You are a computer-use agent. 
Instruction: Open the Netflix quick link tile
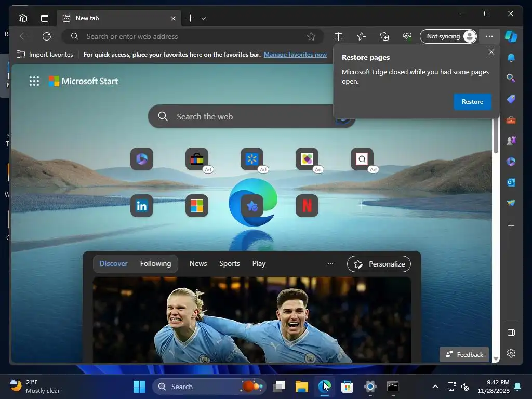click(x=307, y=206)
